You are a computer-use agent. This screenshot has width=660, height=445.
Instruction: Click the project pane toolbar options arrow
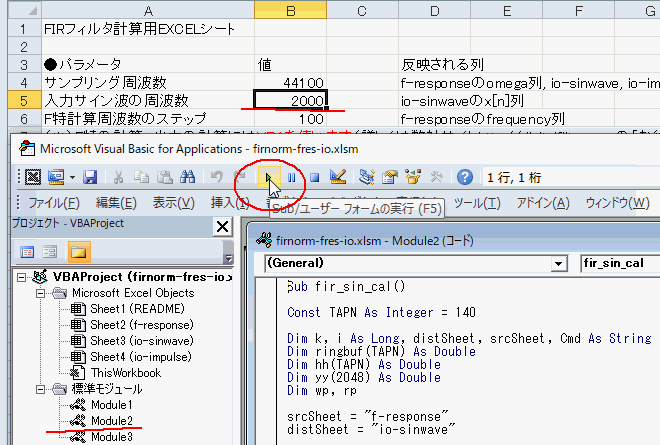pos(229,258)
